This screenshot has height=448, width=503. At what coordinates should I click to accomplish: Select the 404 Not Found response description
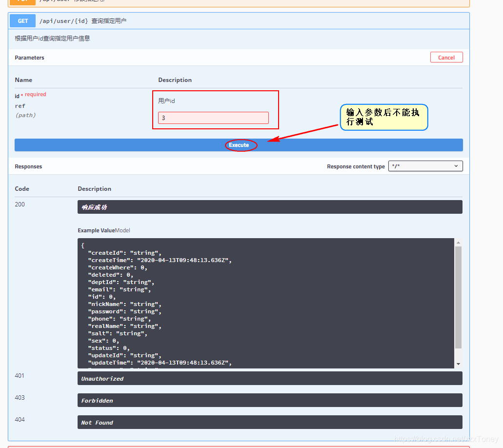coord(270,422)
